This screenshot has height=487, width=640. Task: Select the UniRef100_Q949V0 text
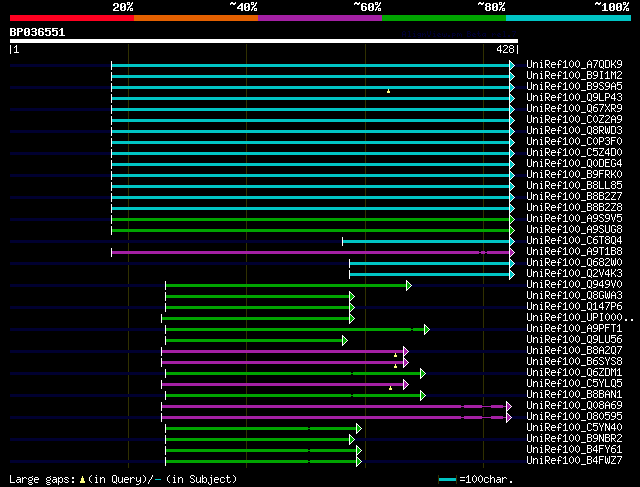574,285
